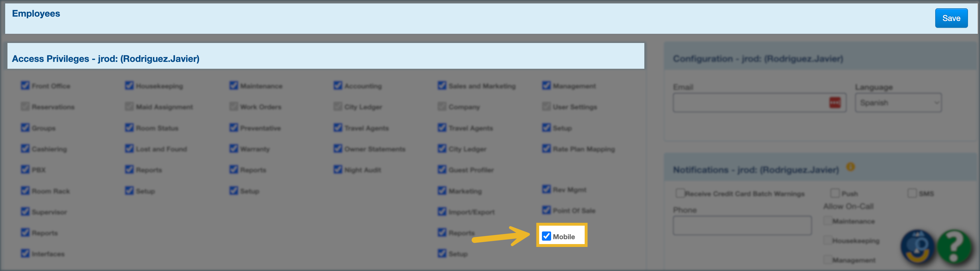Click the Notifications info icon
Viewport: 980px width, 271px height.
coord(850,167)
